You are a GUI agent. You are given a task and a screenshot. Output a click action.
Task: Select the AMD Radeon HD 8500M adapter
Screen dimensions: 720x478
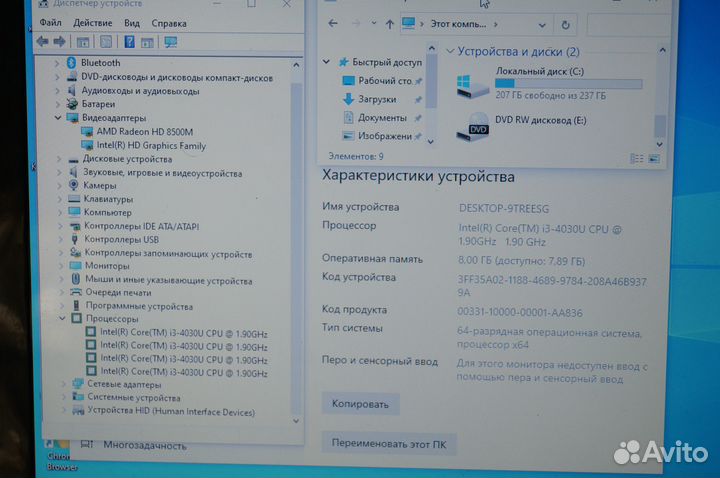click(x=144, y=132)
